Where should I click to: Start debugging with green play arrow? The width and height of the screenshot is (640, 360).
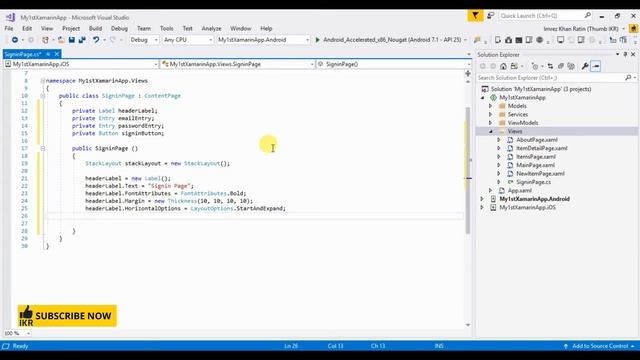318,40
